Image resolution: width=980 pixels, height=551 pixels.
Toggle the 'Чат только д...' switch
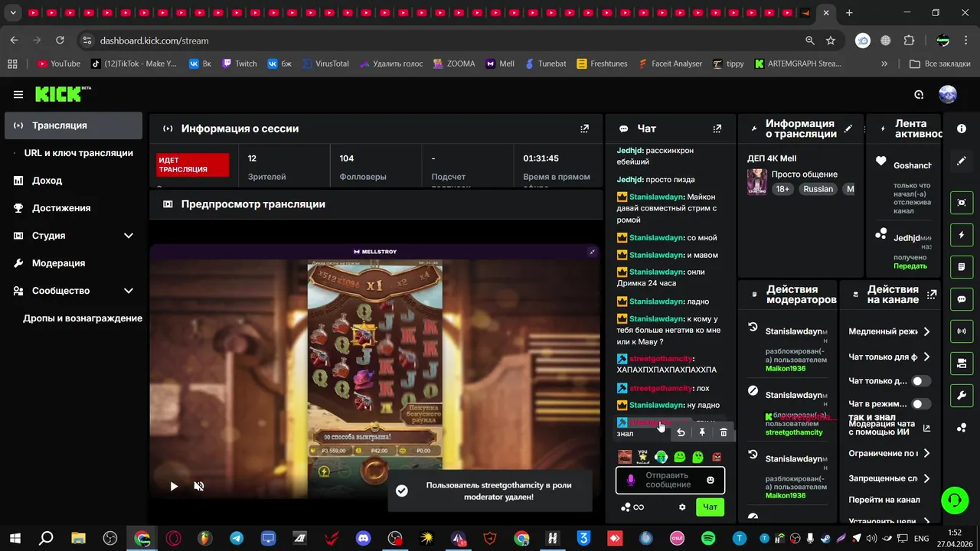tap(921, 381)
